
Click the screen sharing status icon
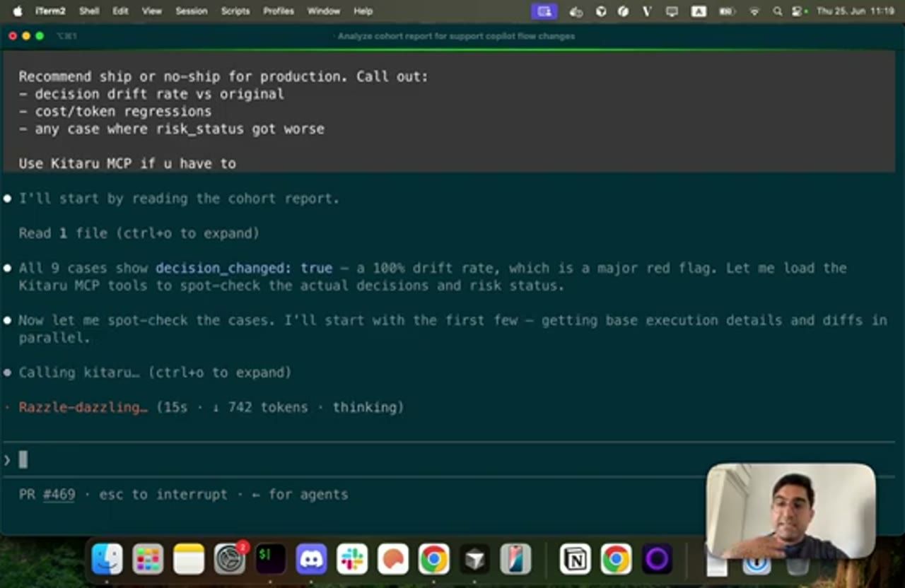(544, 11)
